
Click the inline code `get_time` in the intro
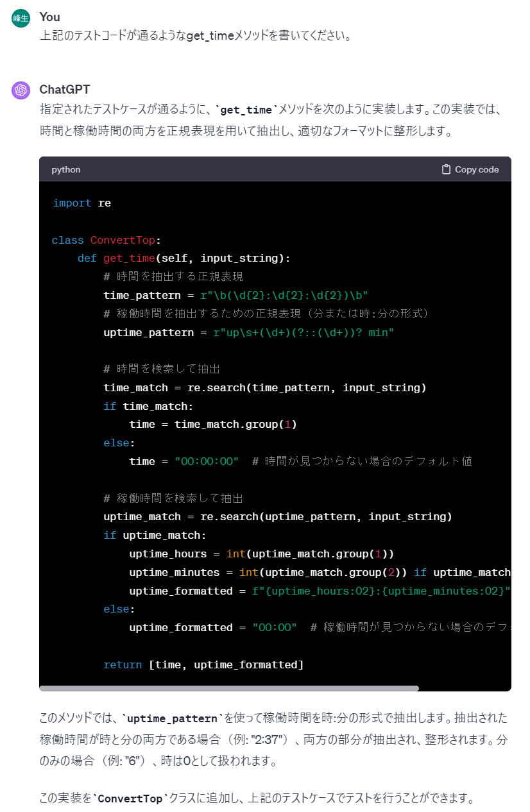[x=246, y=110]
